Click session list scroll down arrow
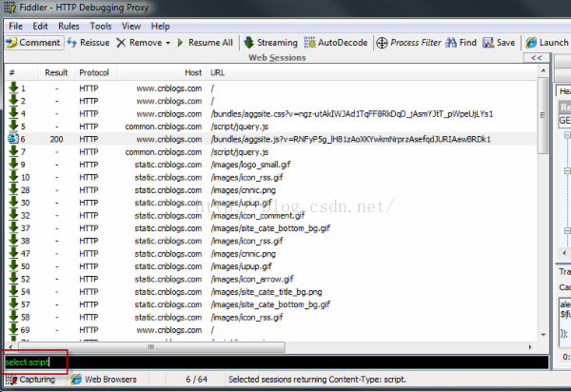 point(543,335)
